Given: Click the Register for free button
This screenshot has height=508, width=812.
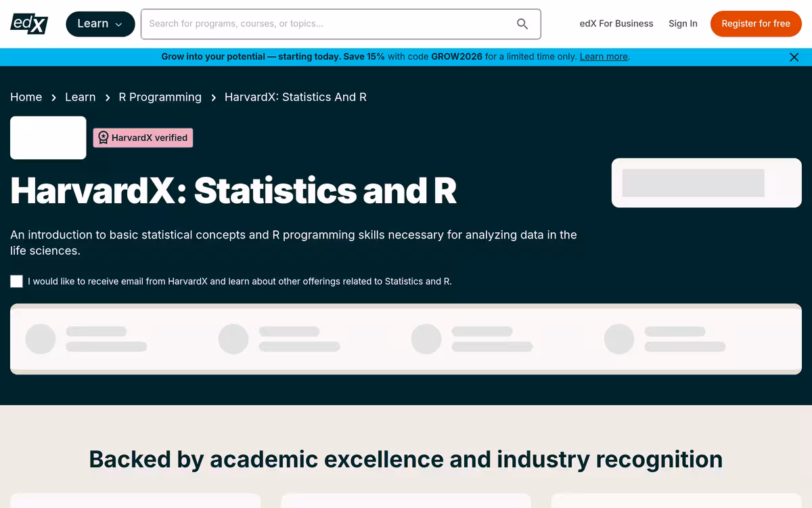Looking at the screenshot, I should pyautogui.click(x=756, y=24).
